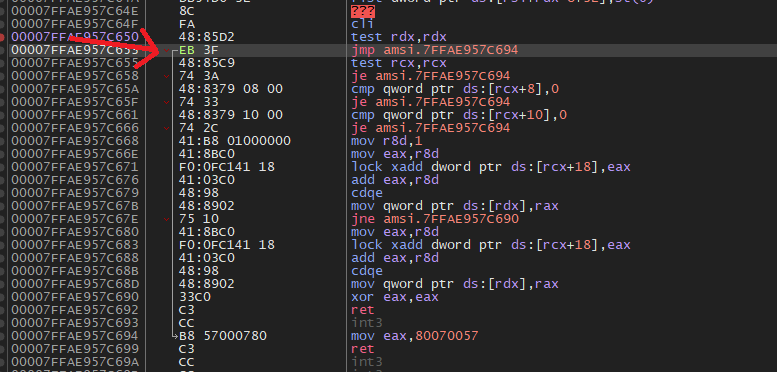Image resolution: width=779 pixels, height=372 pixels.
Task: Click the EB 3F opcode bytes
Action: tap(198, 50)
